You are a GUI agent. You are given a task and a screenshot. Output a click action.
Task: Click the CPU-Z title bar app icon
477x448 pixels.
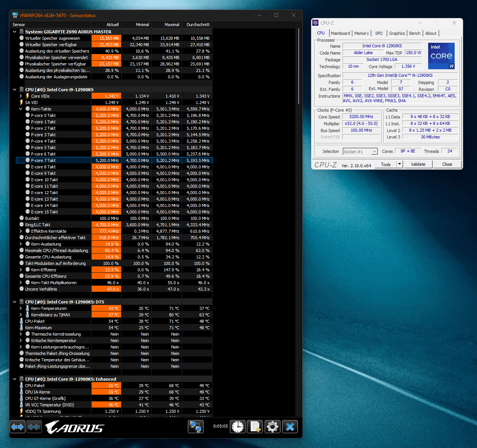coord(316,23)
